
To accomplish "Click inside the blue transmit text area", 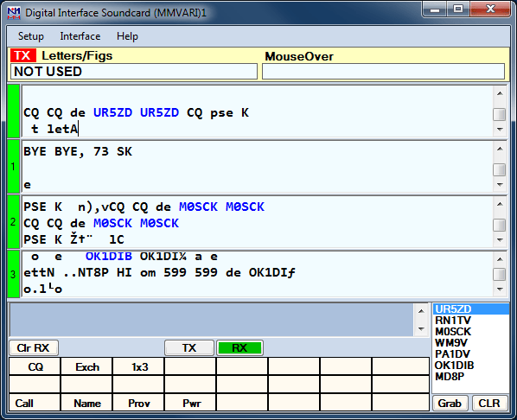I will click(x=211, y=320).
